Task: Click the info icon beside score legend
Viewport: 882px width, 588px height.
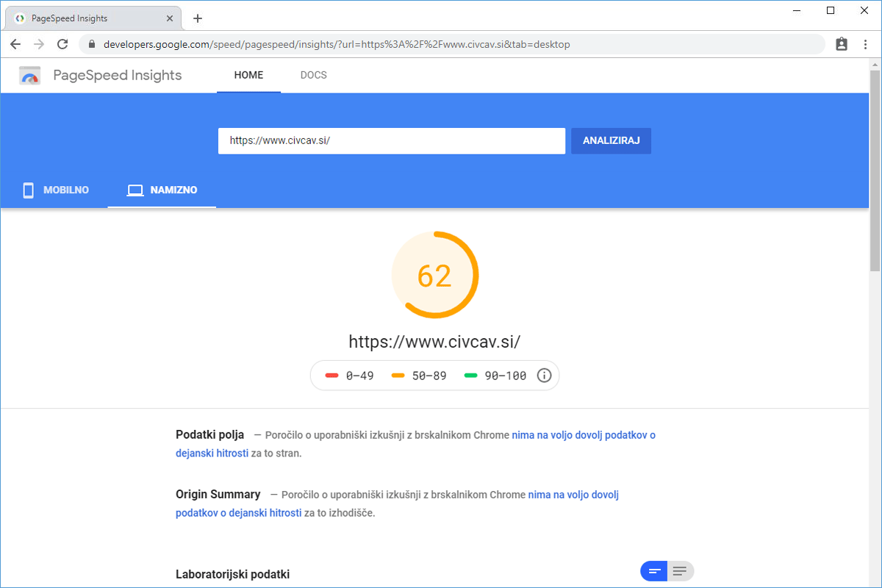Action: (x=544, y=376)
